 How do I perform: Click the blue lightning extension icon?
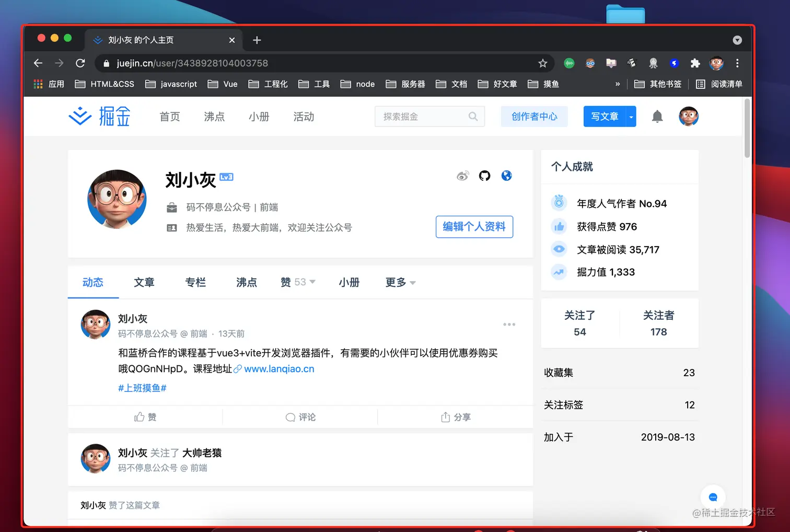click(674, 63)
